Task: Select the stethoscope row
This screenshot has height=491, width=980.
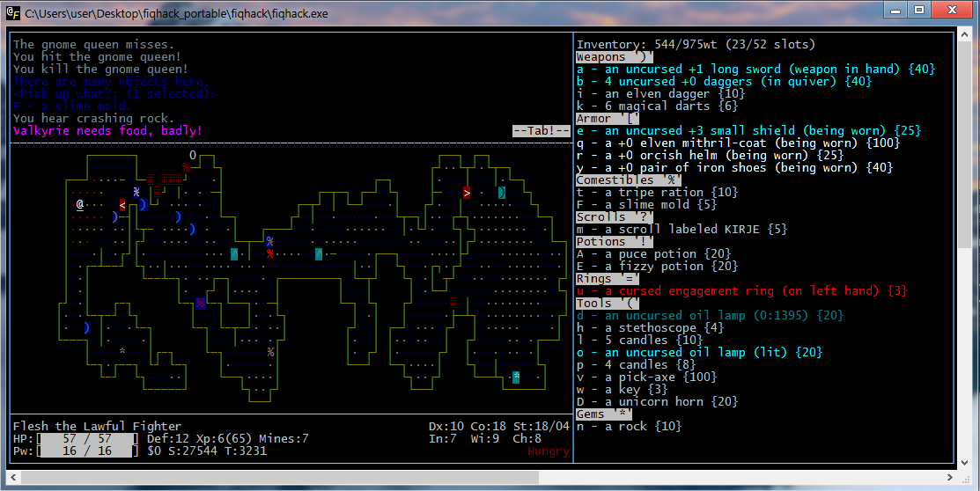Action: click(x=650, y=328)
